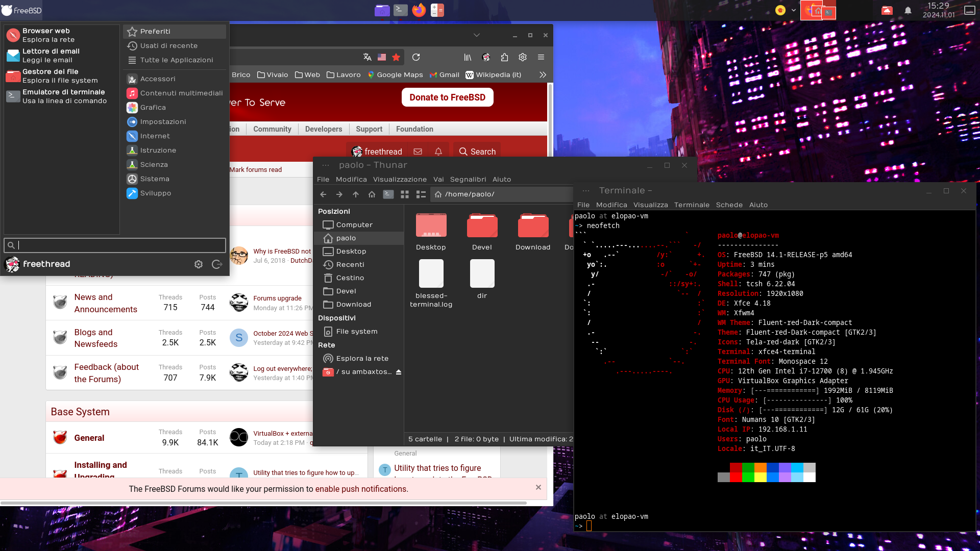Click the bookmark star icon in browser
The image size is (980, 551).
(x=397, y=57)
